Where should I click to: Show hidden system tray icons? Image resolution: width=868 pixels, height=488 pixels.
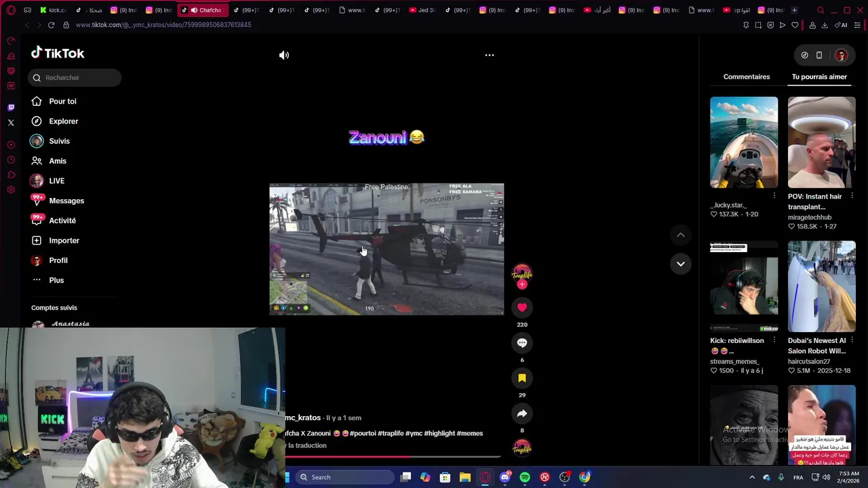pos(751,477)
